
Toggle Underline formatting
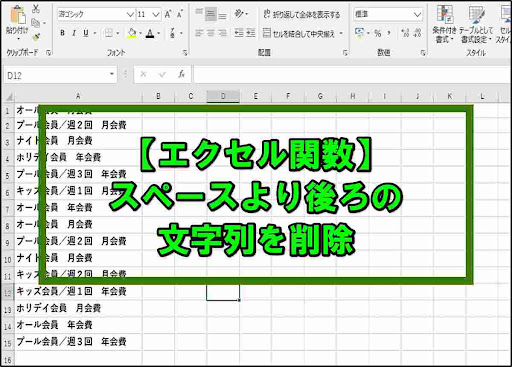pos(86,33)
